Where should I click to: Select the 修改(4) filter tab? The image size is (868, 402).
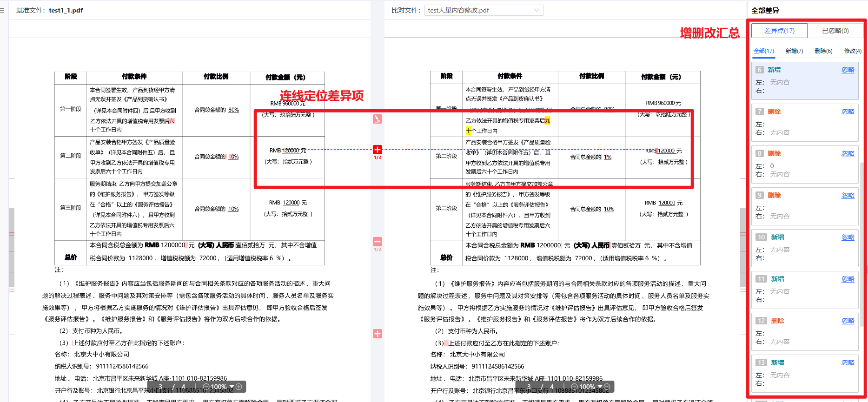click(853, 51)
